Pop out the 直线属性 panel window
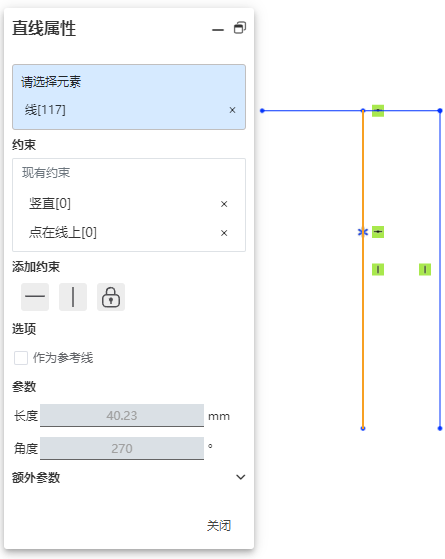Viewport: 445px width, 559px height. 240,28
